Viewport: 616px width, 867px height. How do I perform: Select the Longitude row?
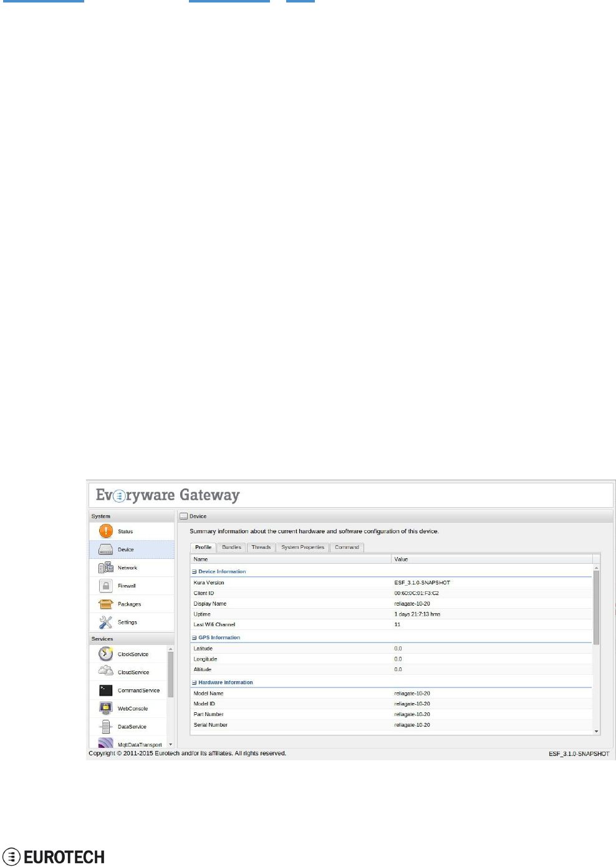392,659
